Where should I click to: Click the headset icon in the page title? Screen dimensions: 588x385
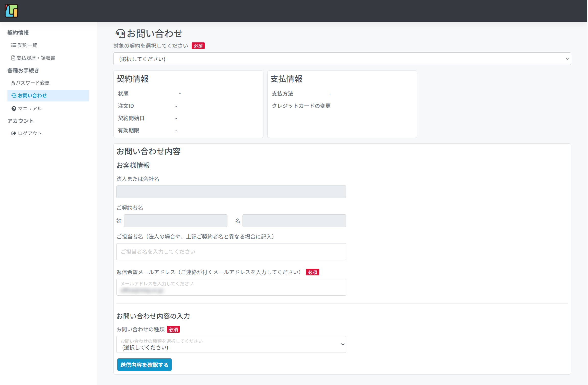tap(120, 33)
